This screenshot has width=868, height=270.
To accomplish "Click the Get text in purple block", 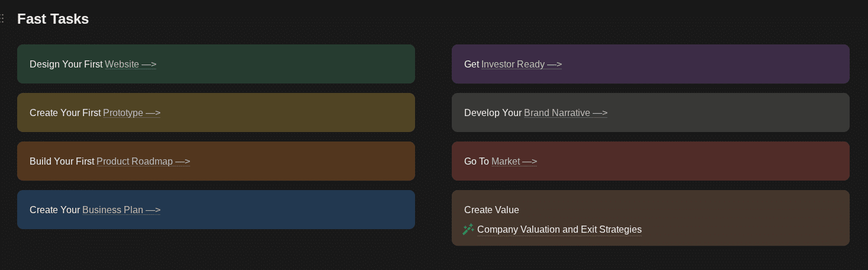I will [x=471, y=64].
